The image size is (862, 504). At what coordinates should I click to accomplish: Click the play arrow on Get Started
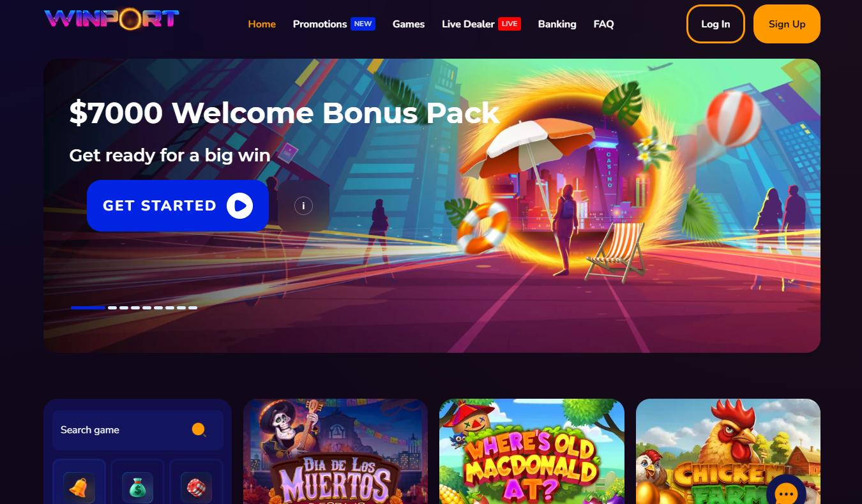pos(239,205)
